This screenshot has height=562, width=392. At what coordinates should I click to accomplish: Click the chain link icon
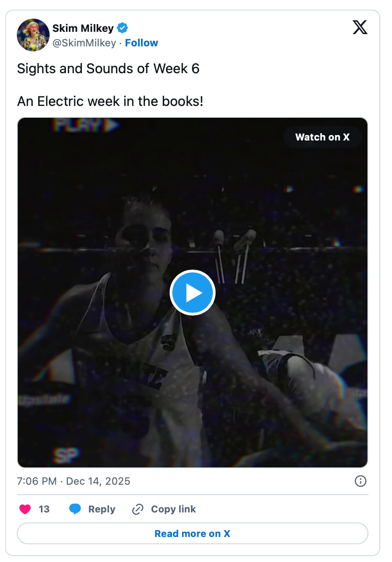point(138,509)
